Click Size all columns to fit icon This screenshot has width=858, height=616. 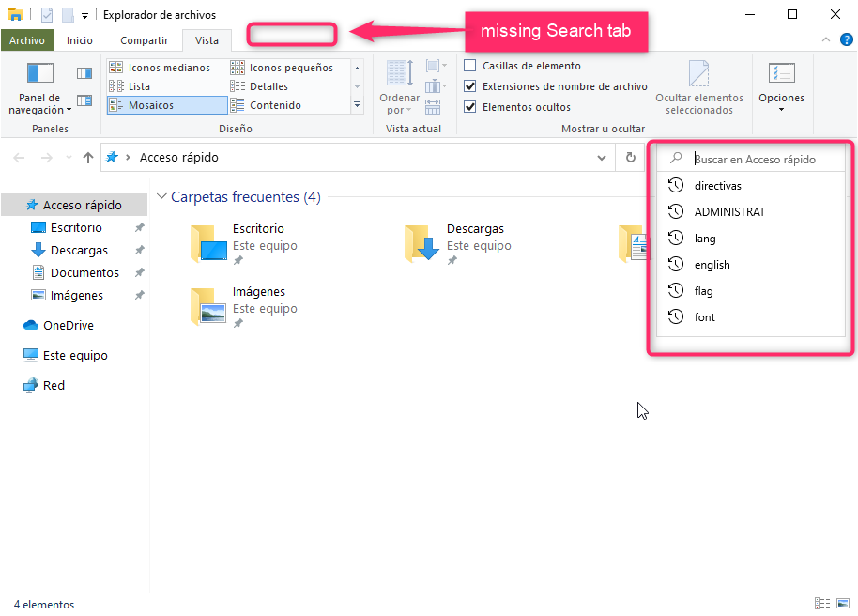(433, 106)
